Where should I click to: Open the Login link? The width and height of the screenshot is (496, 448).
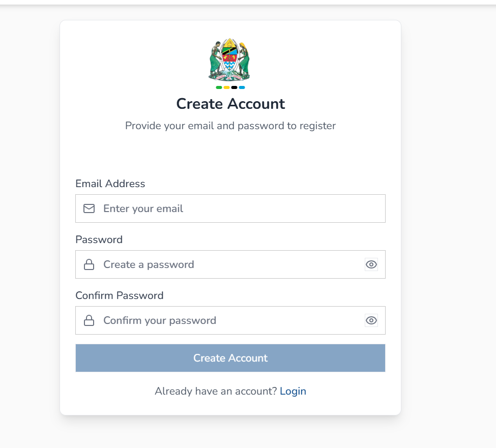[x=293, y=391]
